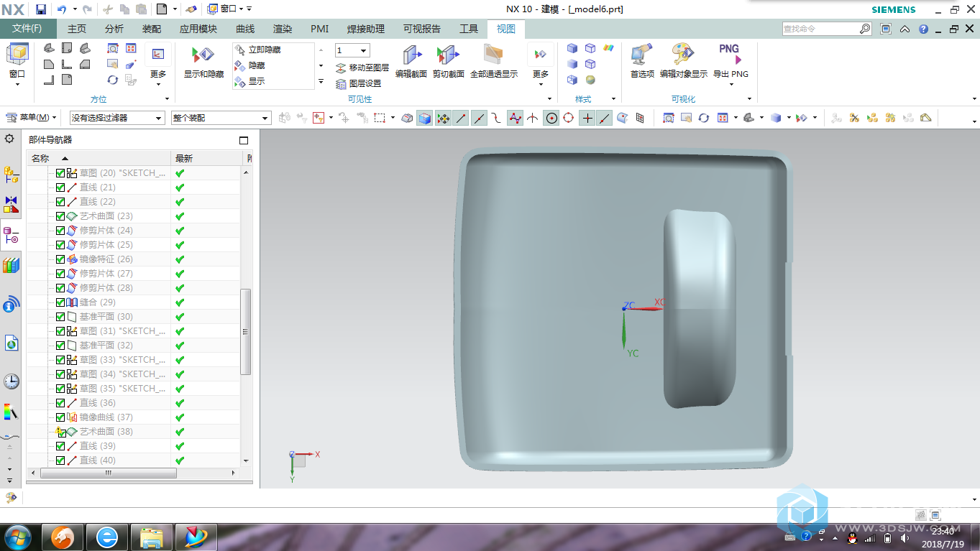Viewport: 980px width, 551px height.
Task: Click the 窗口 window icon in the ribbon
Action: pos(17,55)
